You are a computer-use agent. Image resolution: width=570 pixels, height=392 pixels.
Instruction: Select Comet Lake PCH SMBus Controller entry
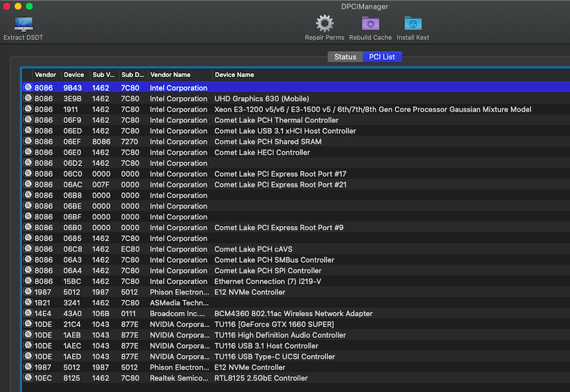tap(274, 260)
